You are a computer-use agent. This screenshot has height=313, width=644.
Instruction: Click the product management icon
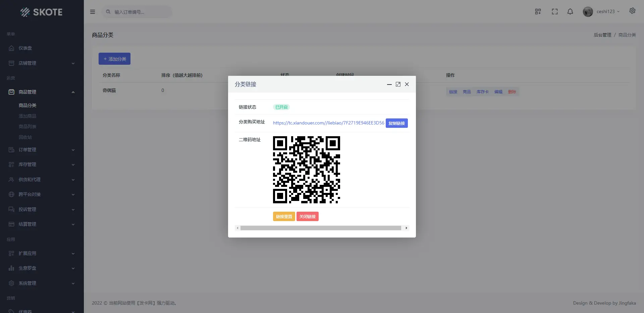tap(11, 92)
